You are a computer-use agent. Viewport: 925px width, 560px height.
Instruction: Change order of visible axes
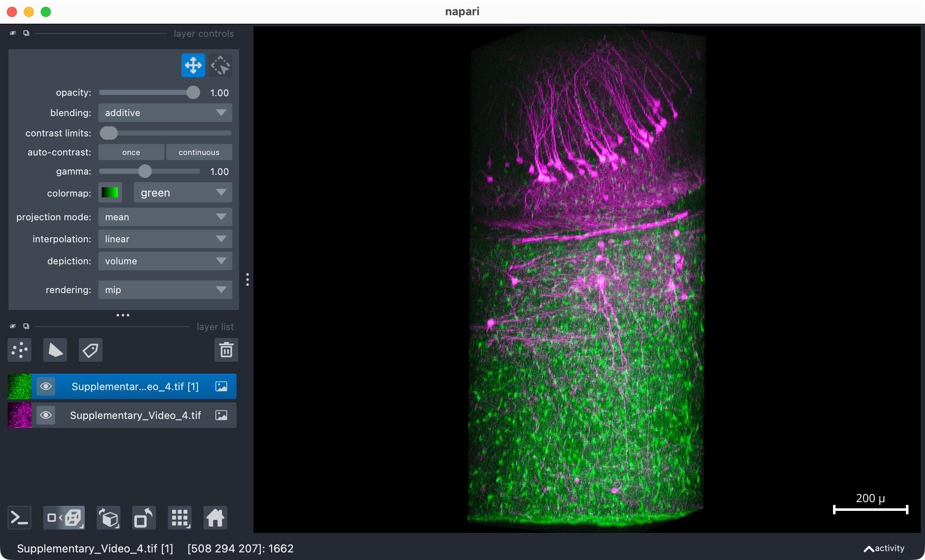point(109,518)
